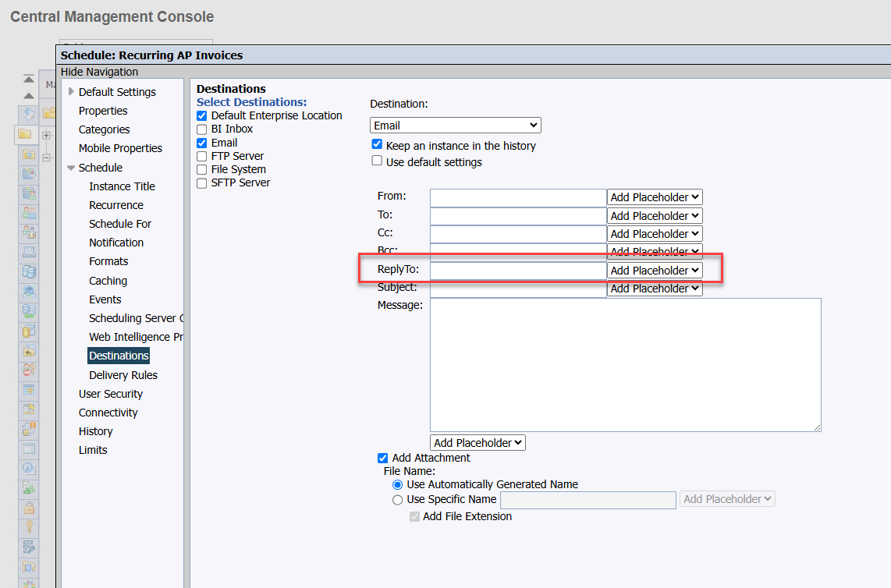This screenshot has width=891, height=588.
Task: Open the Home icon in the left sidebar
Action: [x=28, y=114]
